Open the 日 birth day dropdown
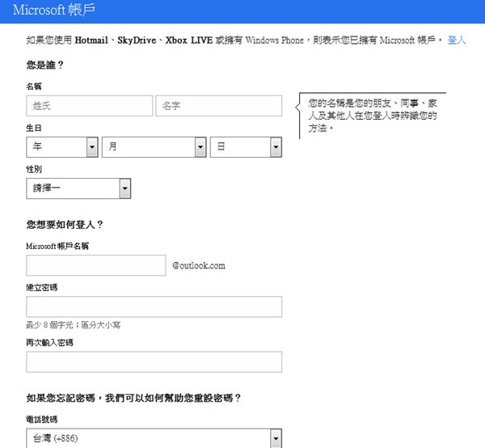485x448 pixels. pyautogui.click(x=246, y=147)
